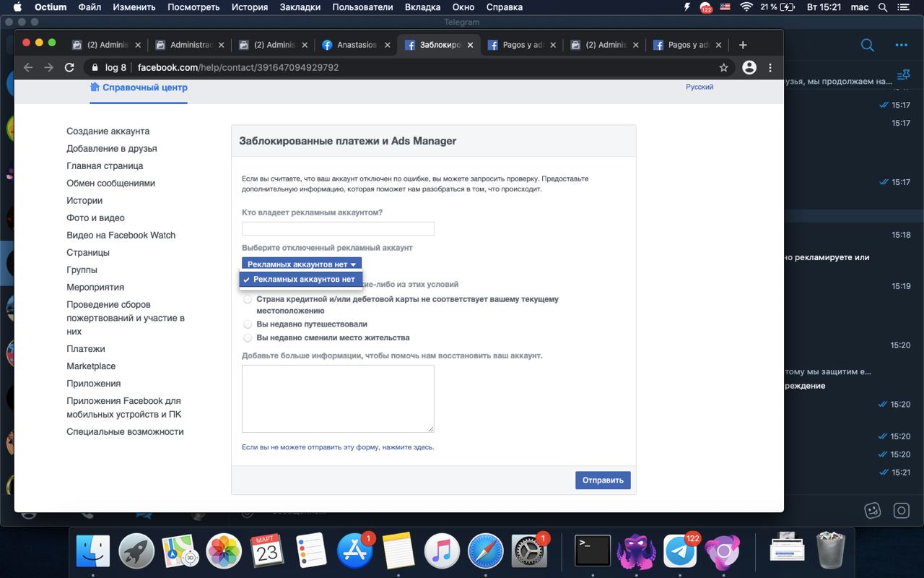Open Finder from the Dock
924x578 pixels.
click(x=93, y=552)
